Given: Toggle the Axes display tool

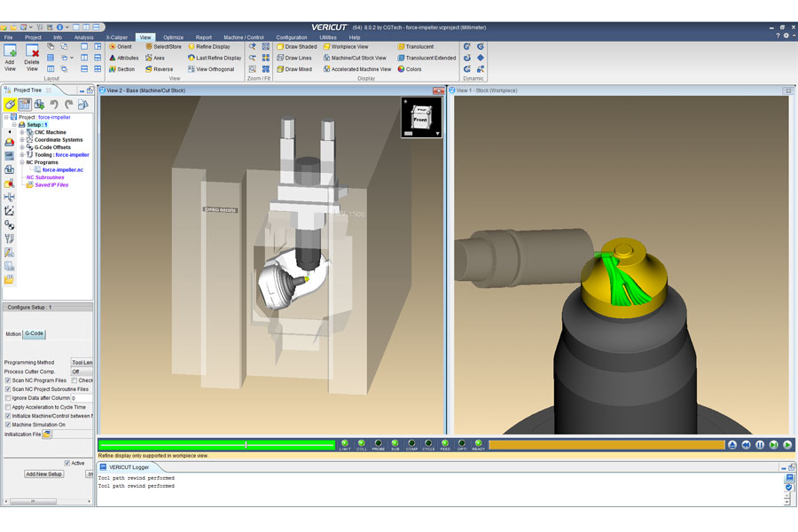Looking at the screenshot, I should (x=154, y=58).
